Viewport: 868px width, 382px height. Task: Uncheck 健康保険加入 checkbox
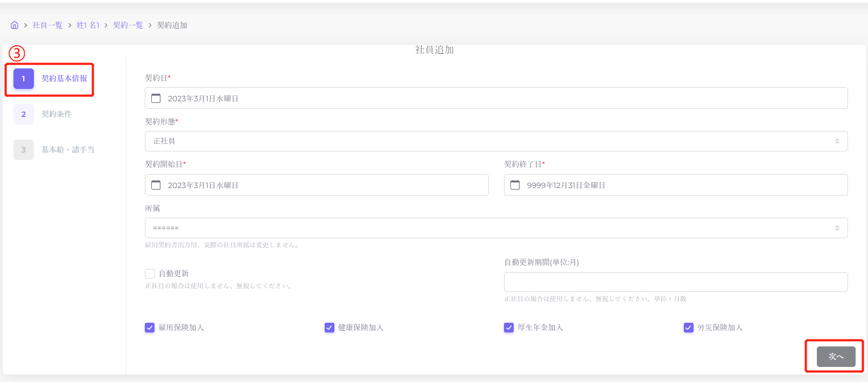point(330,328)
